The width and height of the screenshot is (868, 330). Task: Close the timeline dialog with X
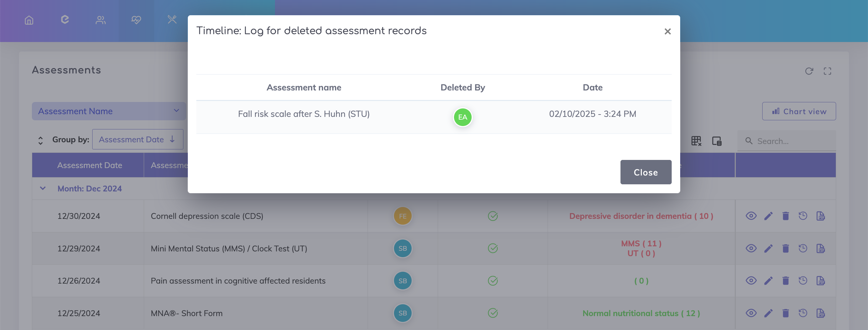[x=668, y=32]
